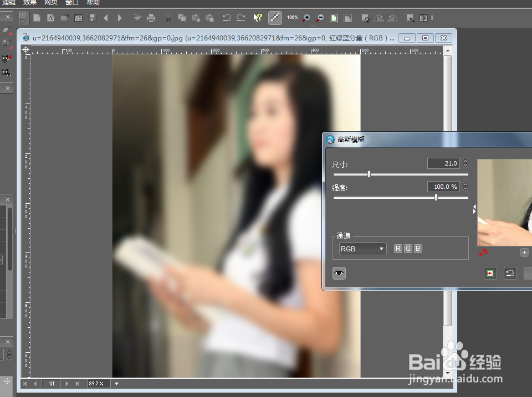The image size is (532, 397).
Task: Click the second paste clipboard icon
Action: (210, 18)
